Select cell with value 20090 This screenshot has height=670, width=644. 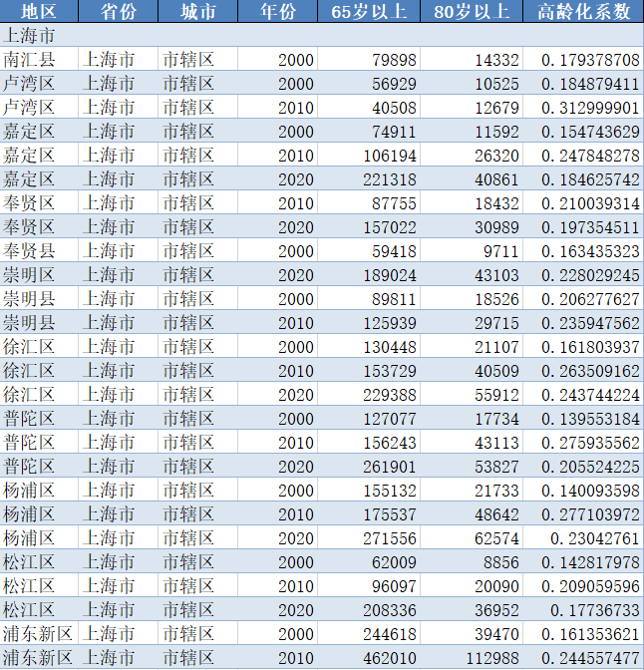(472, 585)
